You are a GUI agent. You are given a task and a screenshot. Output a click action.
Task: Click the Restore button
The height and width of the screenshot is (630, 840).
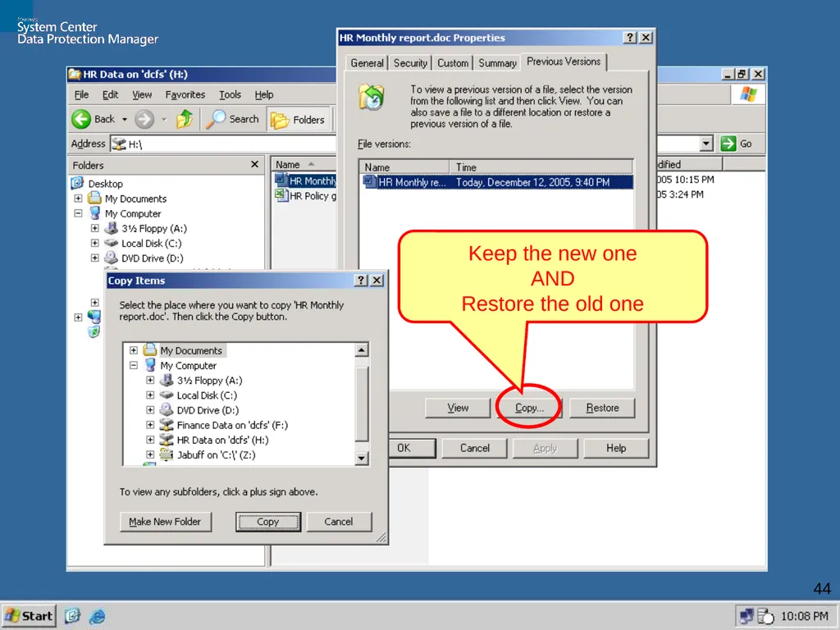pyautogui.click(x=602, y=408)
